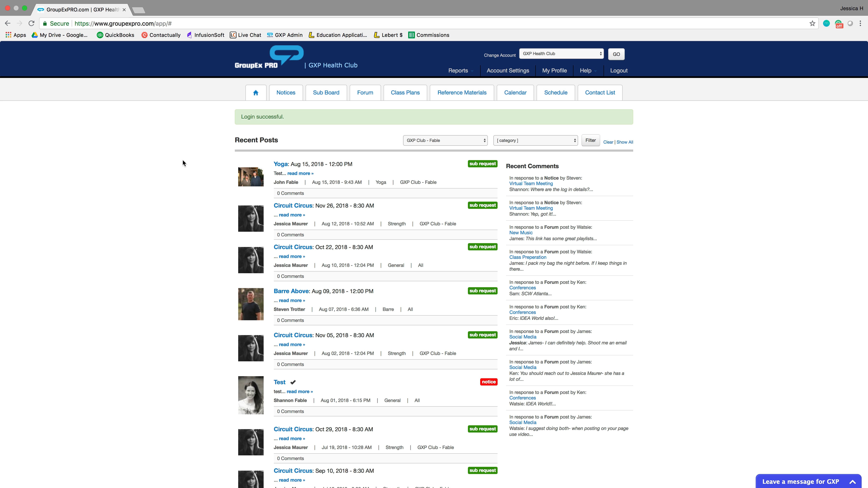Click the Filter button
868x488 pixels.
pyautogui.click(x=590, y=140)
